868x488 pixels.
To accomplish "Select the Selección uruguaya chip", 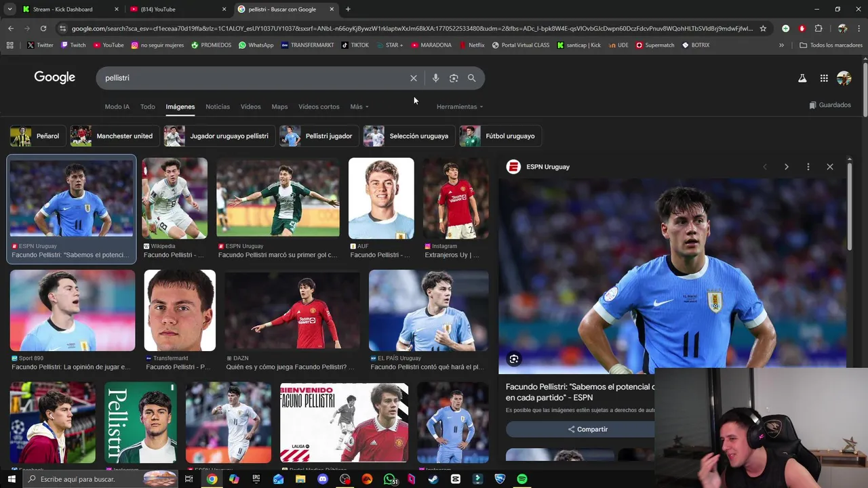I will (x=409, y=136).
